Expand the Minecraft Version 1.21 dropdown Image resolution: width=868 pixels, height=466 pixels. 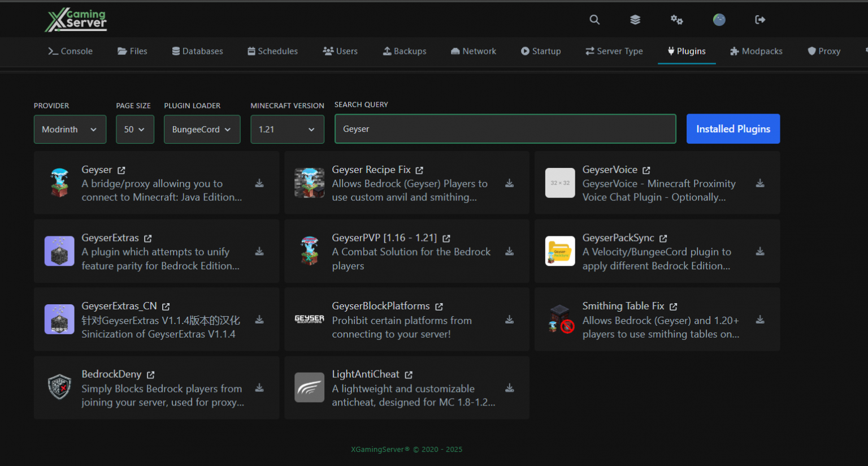coord(287,129)
